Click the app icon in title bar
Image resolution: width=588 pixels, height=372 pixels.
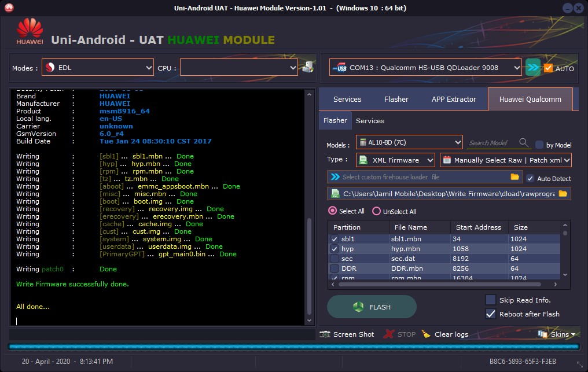[9, 8]
